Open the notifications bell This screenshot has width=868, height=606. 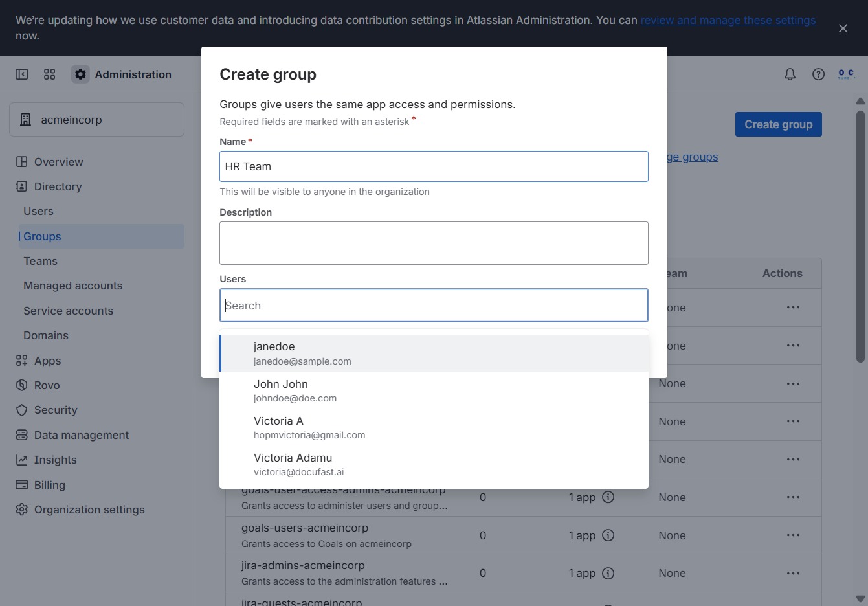click(790, 74)
